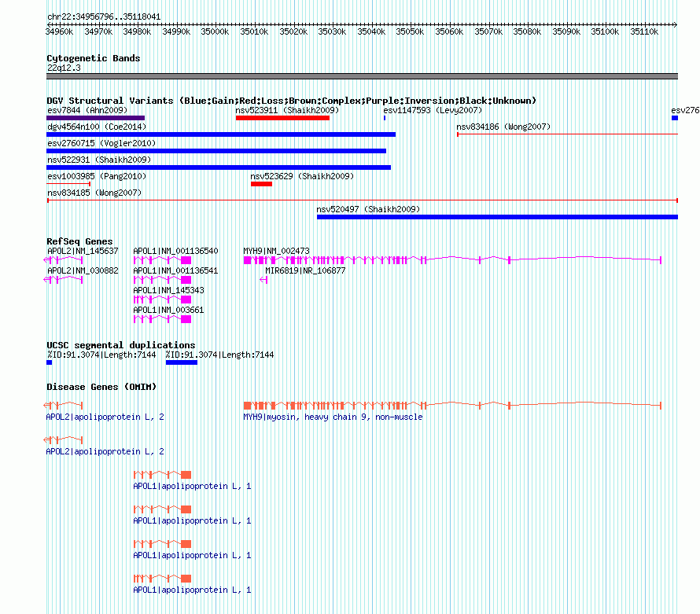Click the 22q12.3 cytogenetic band bar

click(362, 76)
